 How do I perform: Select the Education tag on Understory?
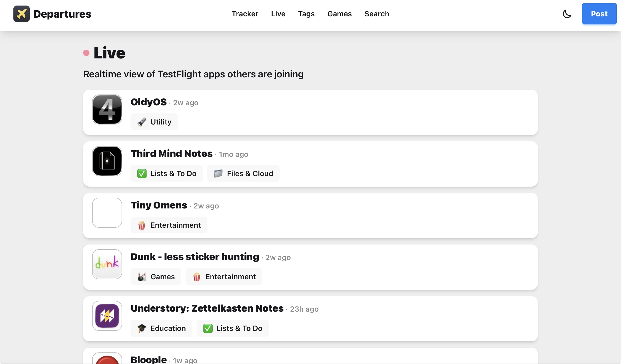pyautogui.click(x=162, y=328)
